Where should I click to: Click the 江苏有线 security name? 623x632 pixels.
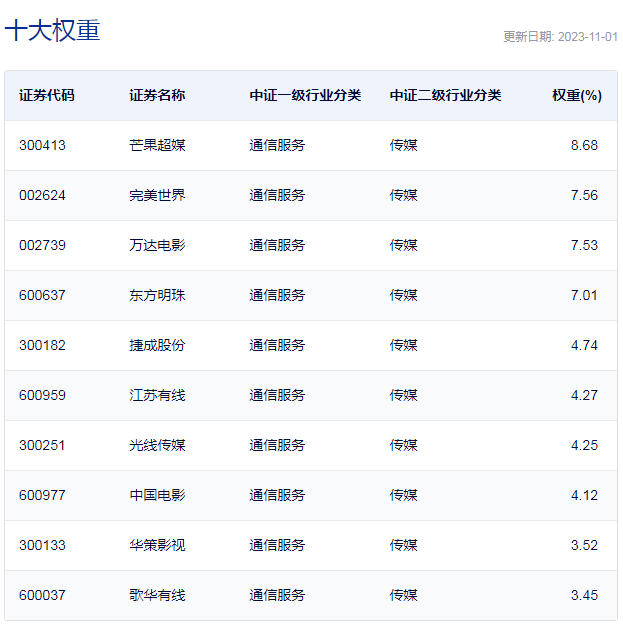157,395
